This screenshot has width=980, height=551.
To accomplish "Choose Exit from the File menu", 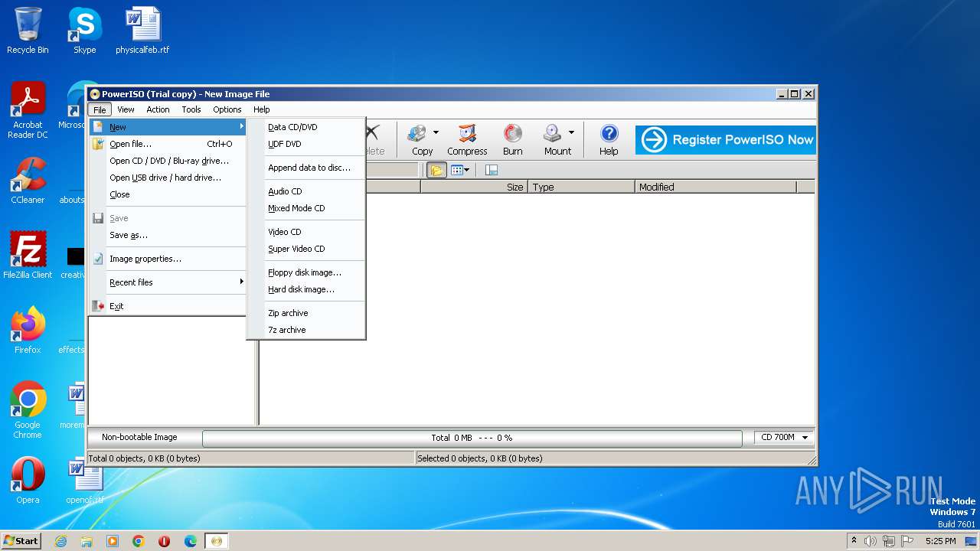I will click(x=168, y=306).
